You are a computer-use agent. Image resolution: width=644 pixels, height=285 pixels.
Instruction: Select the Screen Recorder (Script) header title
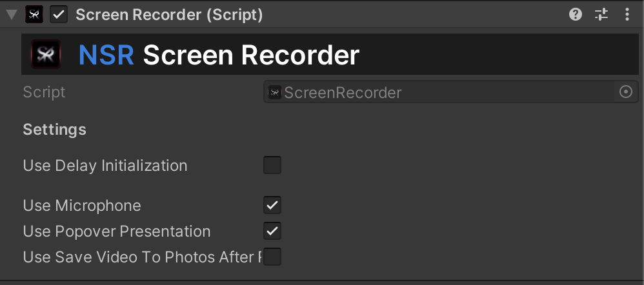click(169, 15)
